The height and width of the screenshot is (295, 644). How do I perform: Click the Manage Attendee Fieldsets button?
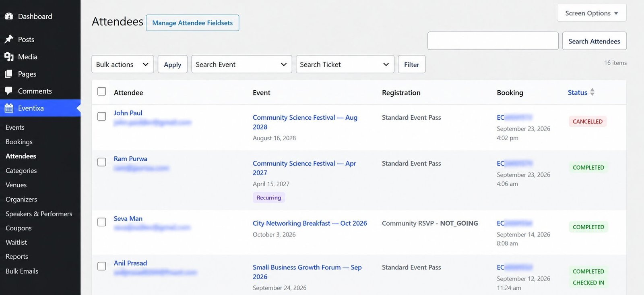pos(192,23)
